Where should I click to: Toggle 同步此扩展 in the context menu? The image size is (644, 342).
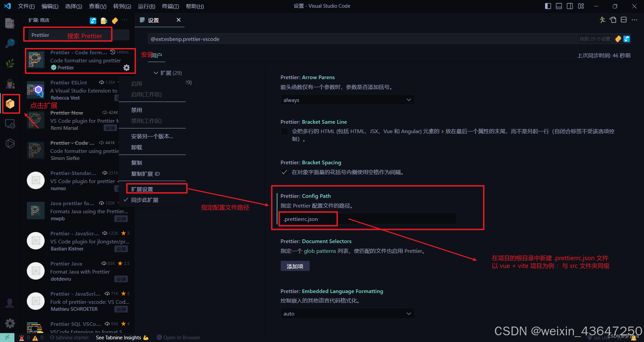(153, 200)
